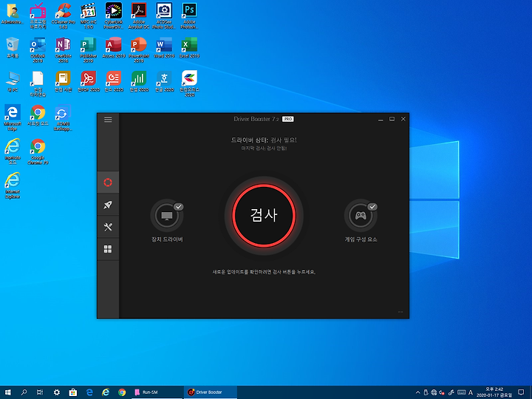Click the taskbar search magnifier
The image size is (532, 399).
pyautogui.click(x=24, y=392)
